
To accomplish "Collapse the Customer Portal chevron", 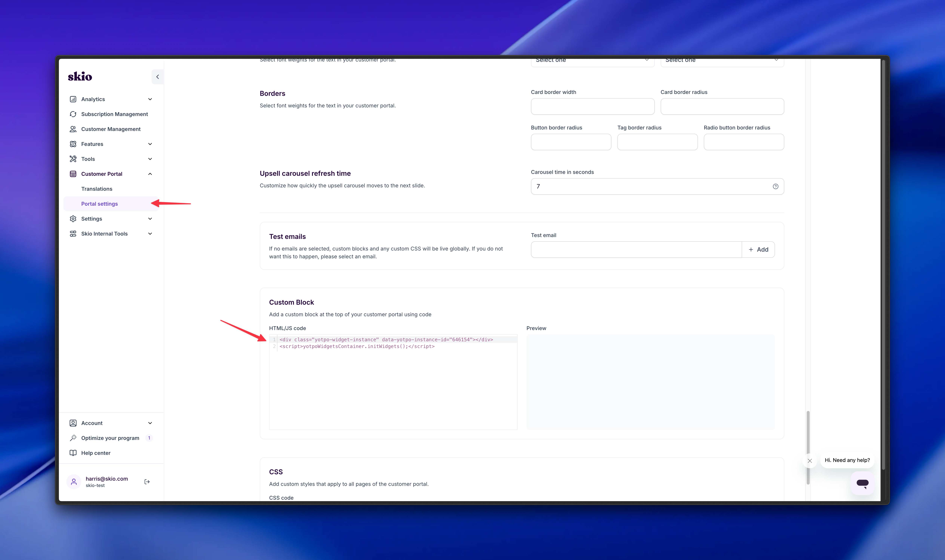I will (x=150, y=174).
